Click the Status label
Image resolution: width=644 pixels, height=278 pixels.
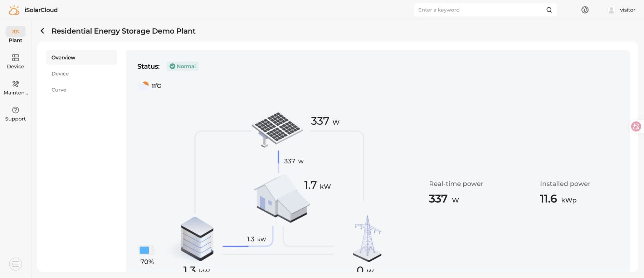coord(148,66)
